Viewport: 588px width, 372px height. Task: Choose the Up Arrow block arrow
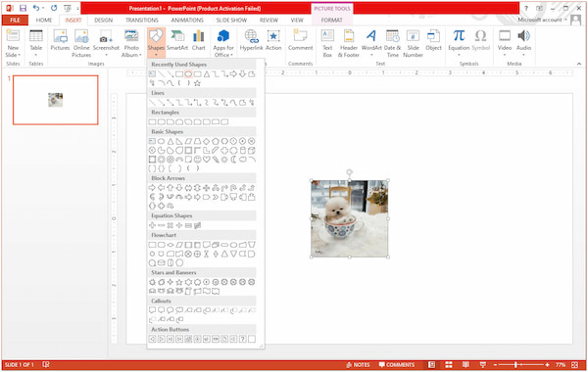pyautogui.click(x=170, y=188)
